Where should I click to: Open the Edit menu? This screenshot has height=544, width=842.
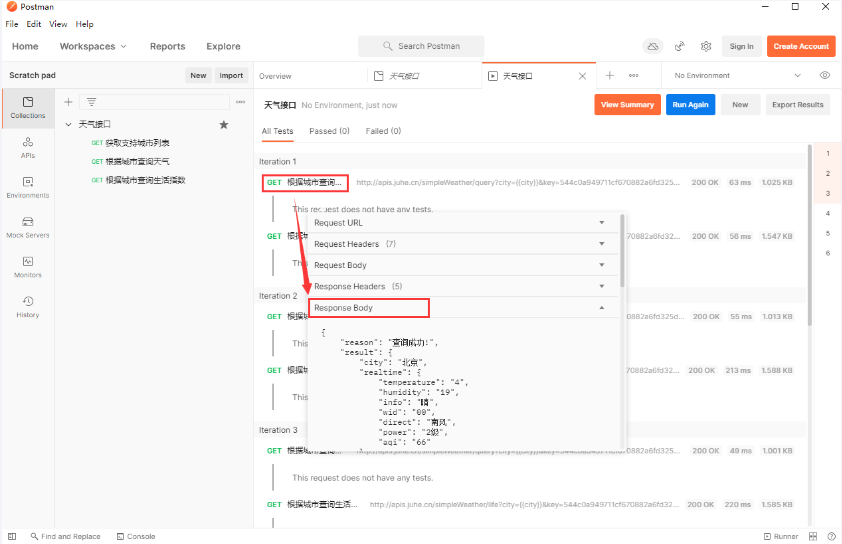tap(34, 24)
